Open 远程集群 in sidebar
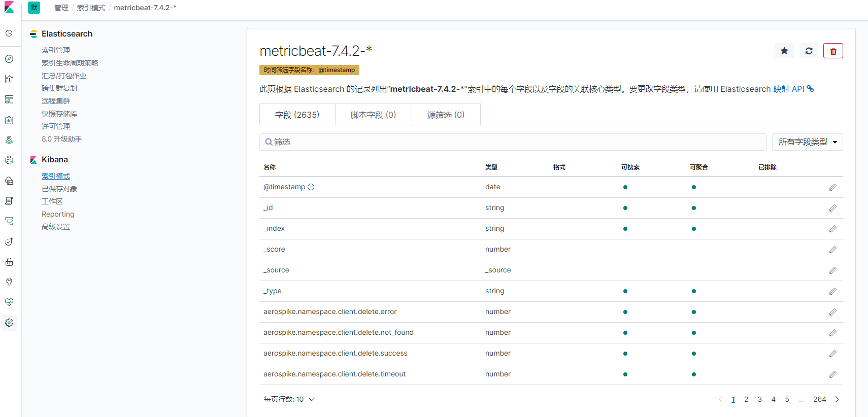The width and height of the screenshot is (868, 417). (56, 101)
